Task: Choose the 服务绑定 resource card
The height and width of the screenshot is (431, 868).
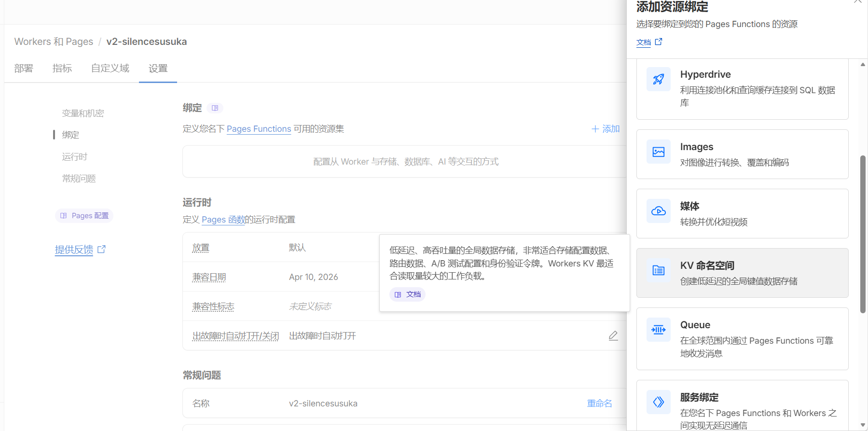Action: [742, 405]
